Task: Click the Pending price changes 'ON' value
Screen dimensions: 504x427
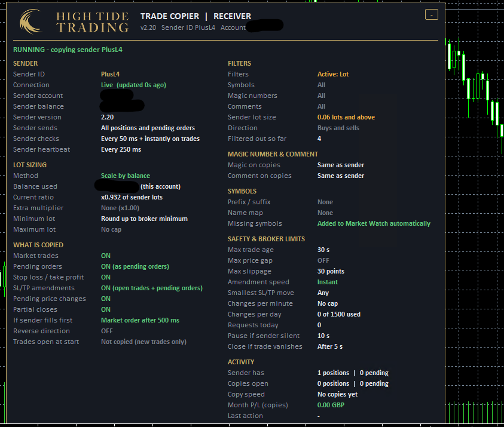Action: [106, 299]
